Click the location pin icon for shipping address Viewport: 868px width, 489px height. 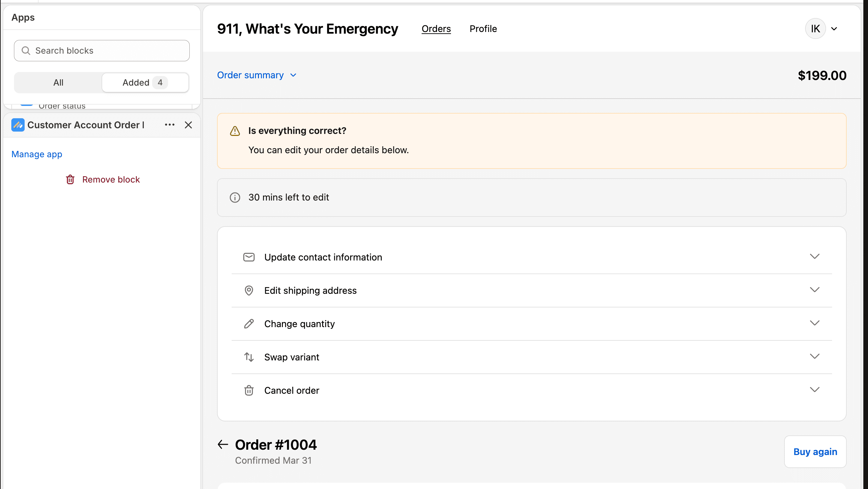tap(249, 291)
